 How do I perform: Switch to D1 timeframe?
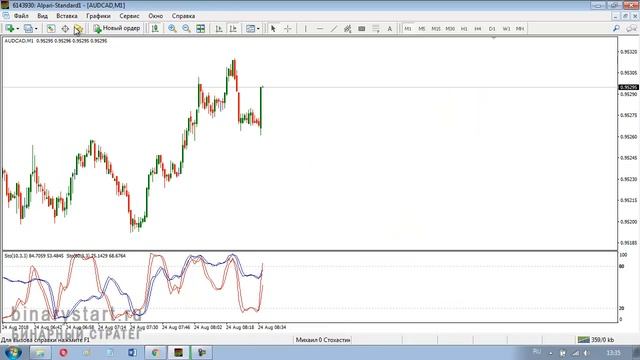(492, 29)
